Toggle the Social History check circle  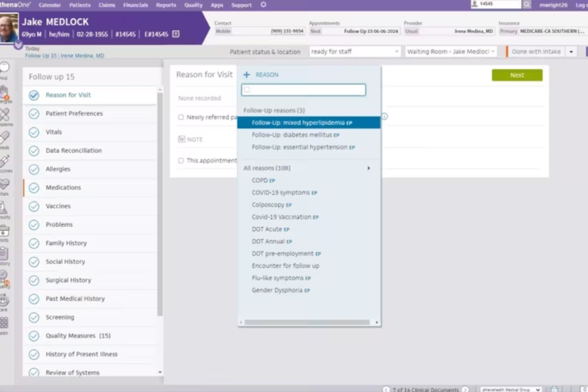point(34,262)
